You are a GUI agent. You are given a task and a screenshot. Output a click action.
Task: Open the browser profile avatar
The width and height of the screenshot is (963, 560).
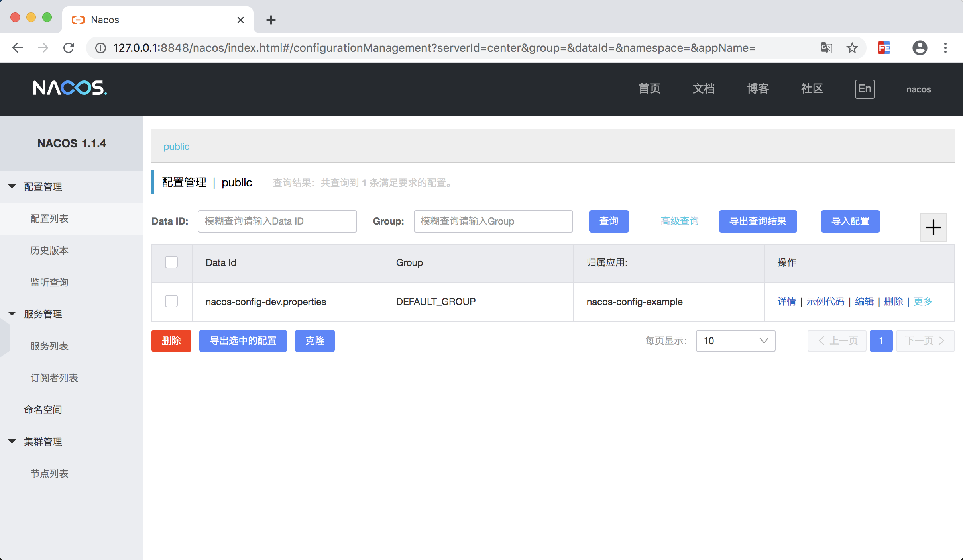coord(920,48)
